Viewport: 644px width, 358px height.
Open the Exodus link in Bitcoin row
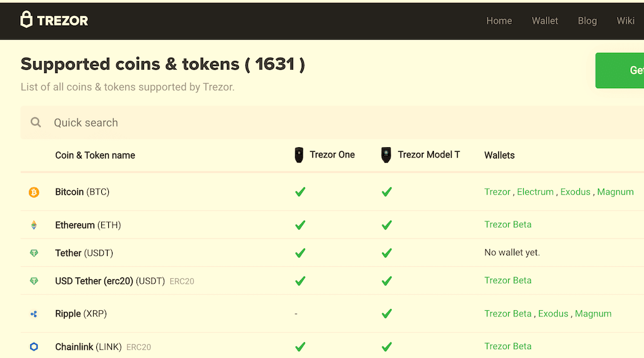pos(575,192)
